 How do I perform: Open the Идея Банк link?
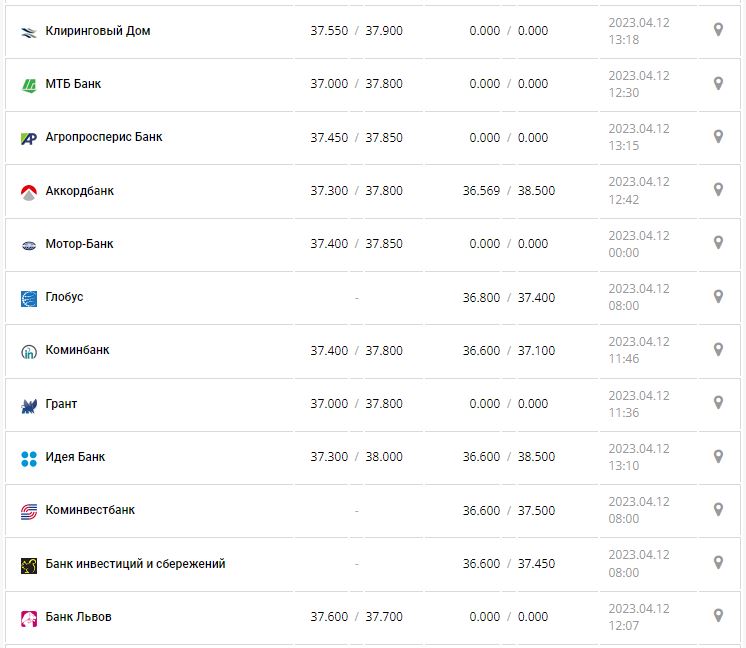[75, 457]
